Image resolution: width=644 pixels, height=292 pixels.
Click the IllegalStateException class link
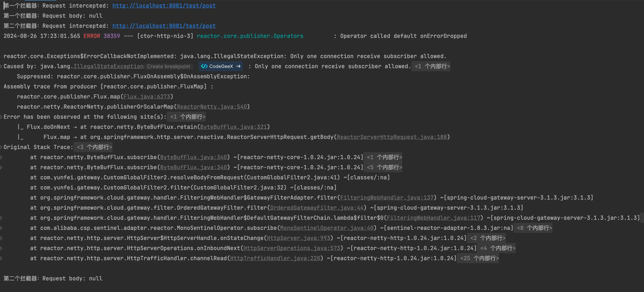pyautogui.click(x=108, y=66)
